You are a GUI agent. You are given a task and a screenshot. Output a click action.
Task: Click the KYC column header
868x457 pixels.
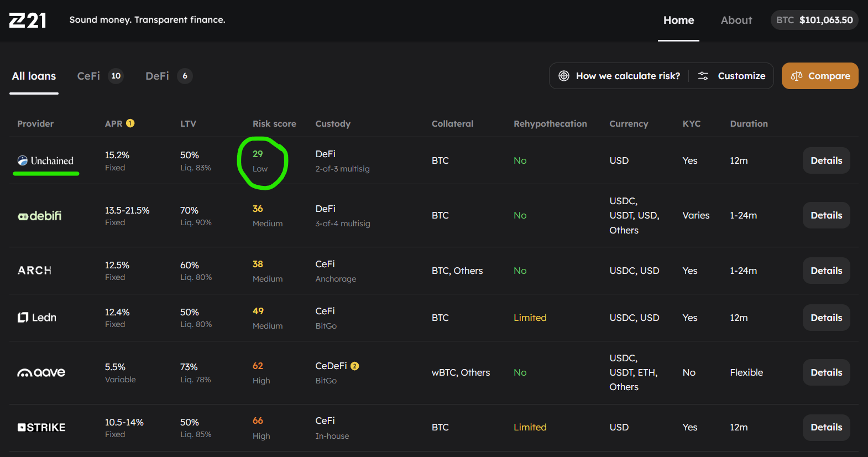tap(692, 123)
